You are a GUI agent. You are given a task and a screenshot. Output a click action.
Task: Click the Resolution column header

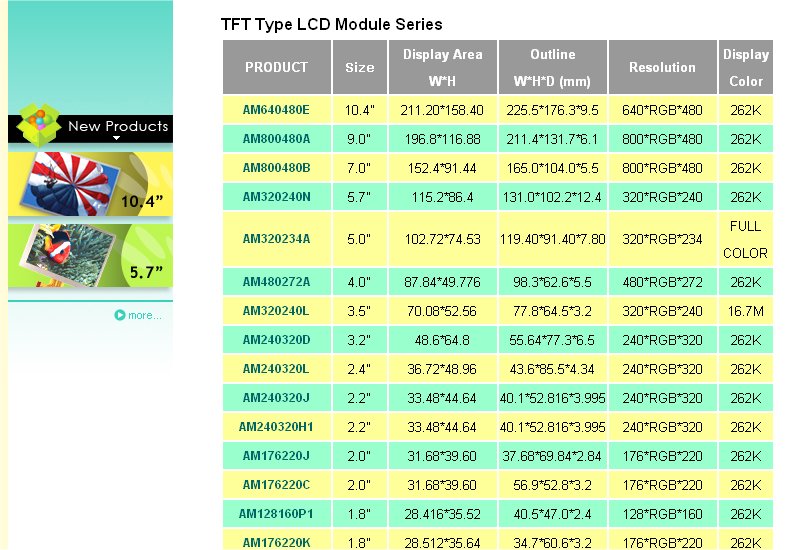(x=662, y=67)
